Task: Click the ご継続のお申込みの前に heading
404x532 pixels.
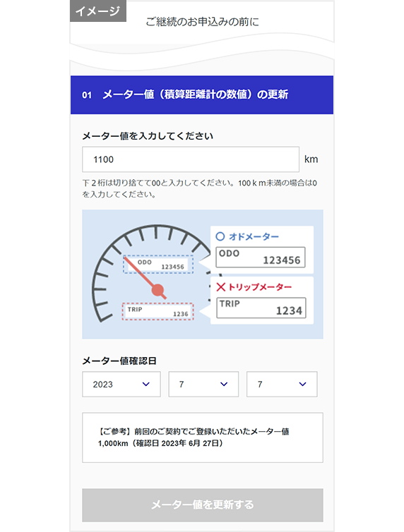Action: [x=202, y=22]
